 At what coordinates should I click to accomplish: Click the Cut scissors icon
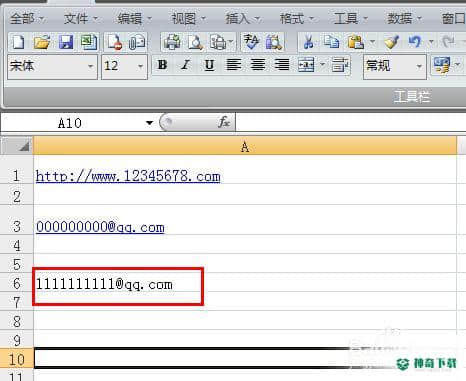308,42
